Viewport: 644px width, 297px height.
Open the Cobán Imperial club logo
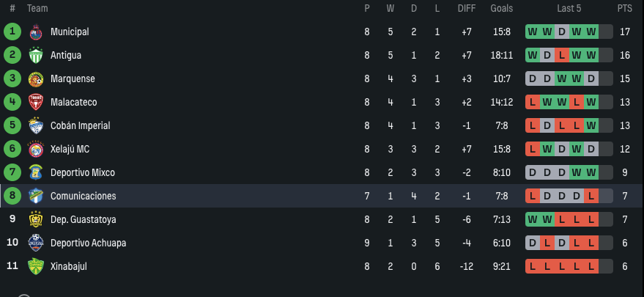click(x=36, y=126)
